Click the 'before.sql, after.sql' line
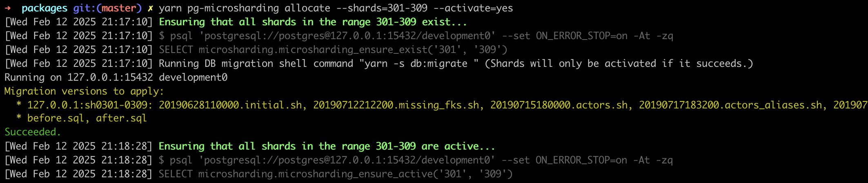 click(x=87, y=118)
